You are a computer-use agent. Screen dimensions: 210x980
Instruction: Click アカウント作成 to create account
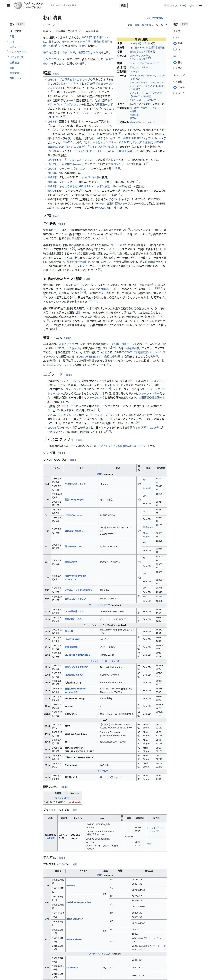click(178, 6)
